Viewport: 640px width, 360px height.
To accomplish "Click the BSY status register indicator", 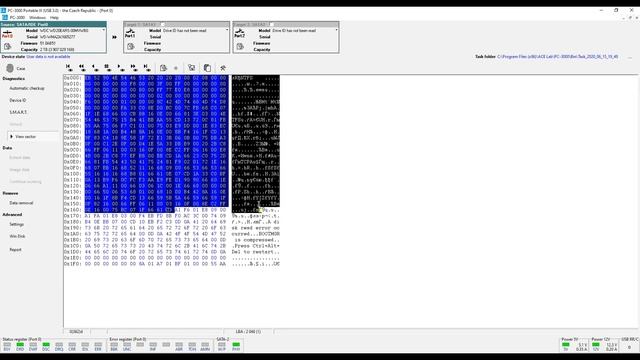I will coord(7,347).
